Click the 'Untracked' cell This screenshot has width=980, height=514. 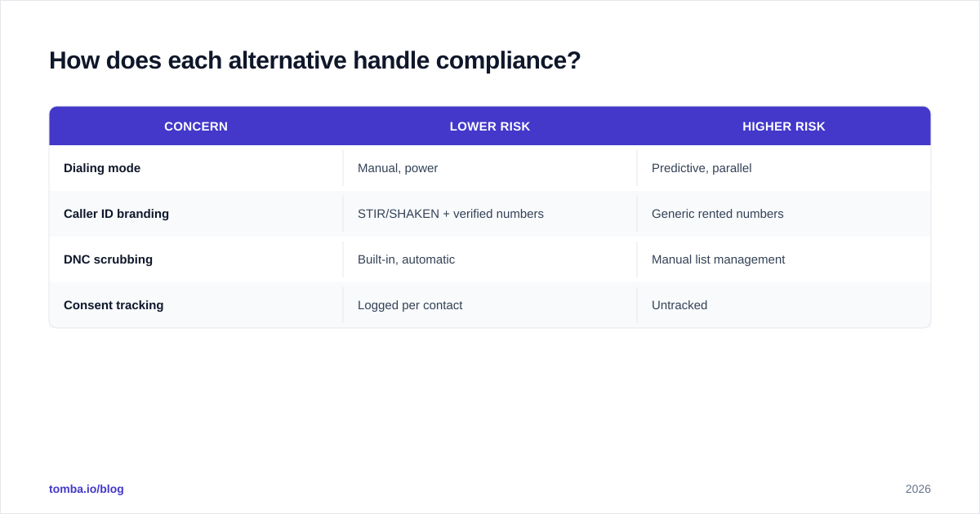pyautogui.click(x=784, y=305)
